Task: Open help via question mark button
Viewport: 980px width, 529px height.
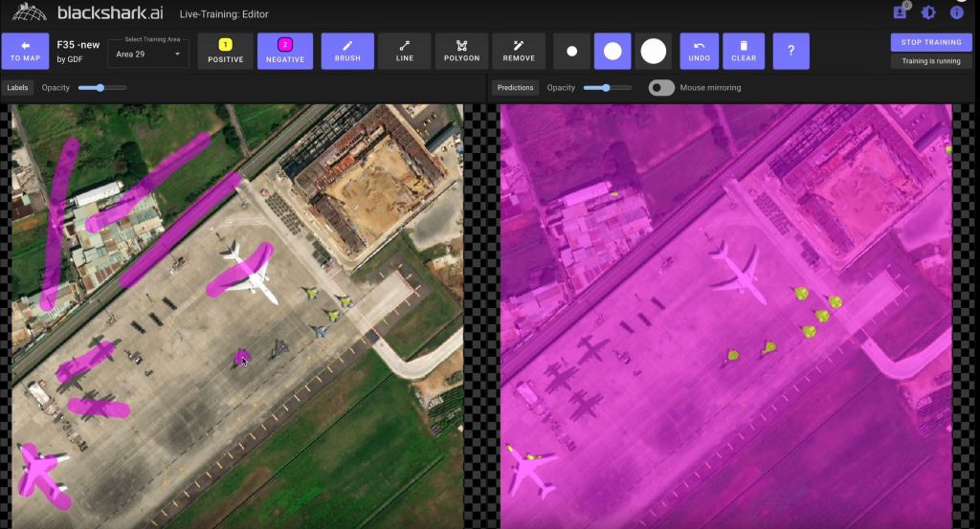Action: click(x=791, y=52)
